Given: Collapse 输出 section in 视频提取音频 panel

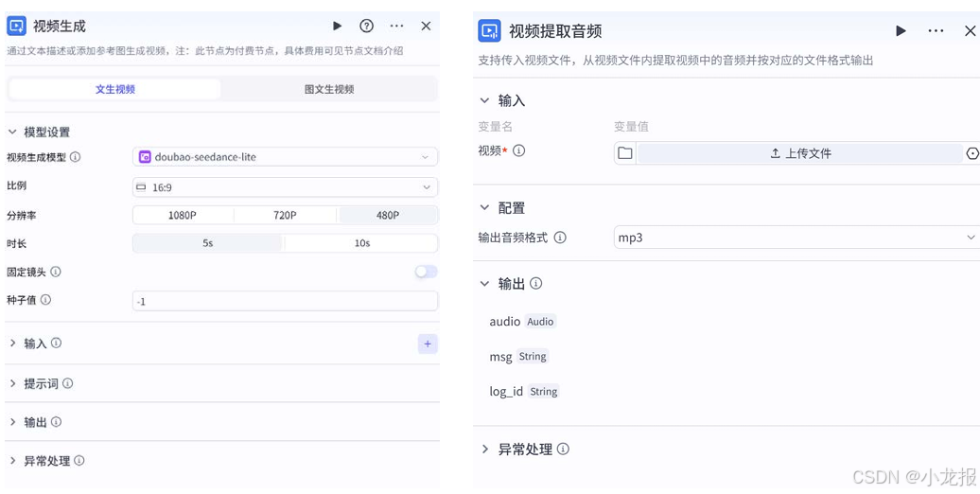Looking at the screenshot, I should point(484,284).
